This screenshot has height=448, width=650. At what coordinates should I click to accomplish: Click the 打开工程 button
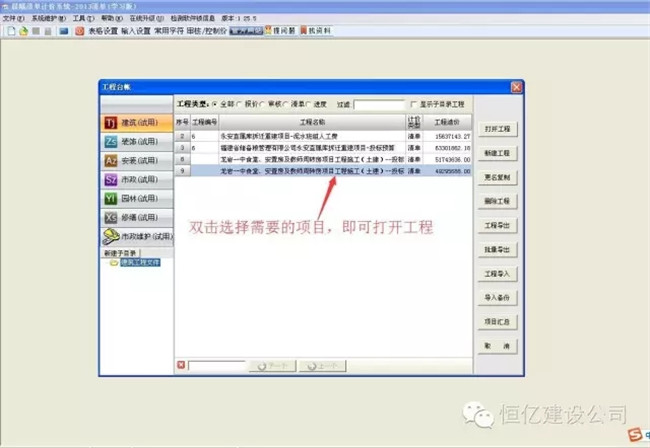pos(497,129)
